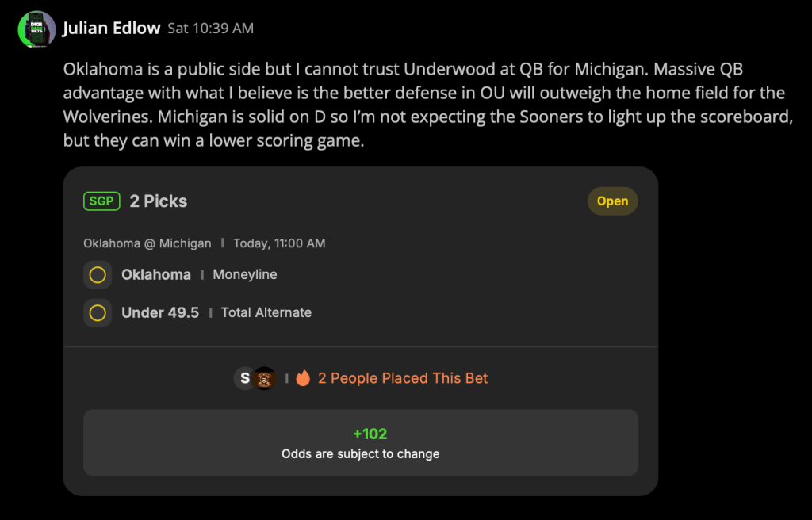Click the Sat 10:39 AM timestamp
Viewport: 812px width, 520px height.
211,28
